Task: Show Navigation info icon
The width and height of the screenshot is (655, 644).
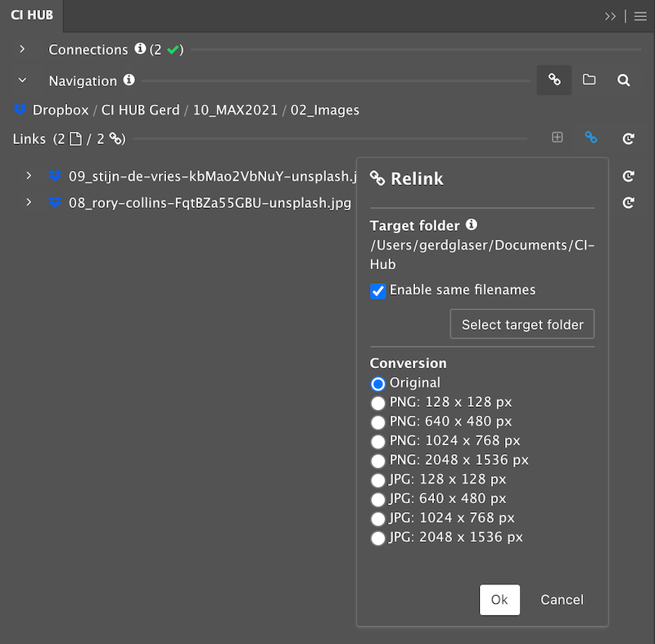Action: (129, 79)
